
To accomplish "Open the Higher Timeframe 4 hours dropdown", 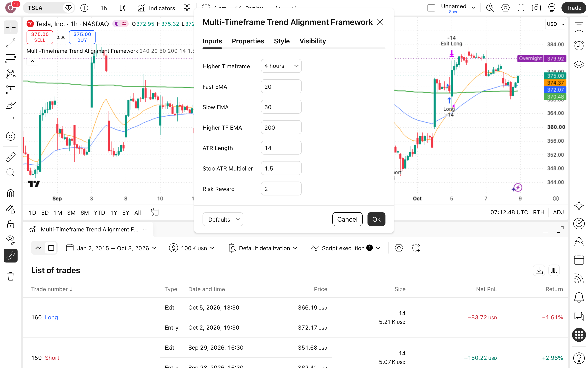I will pyautogui.click(x=281, y=66).
